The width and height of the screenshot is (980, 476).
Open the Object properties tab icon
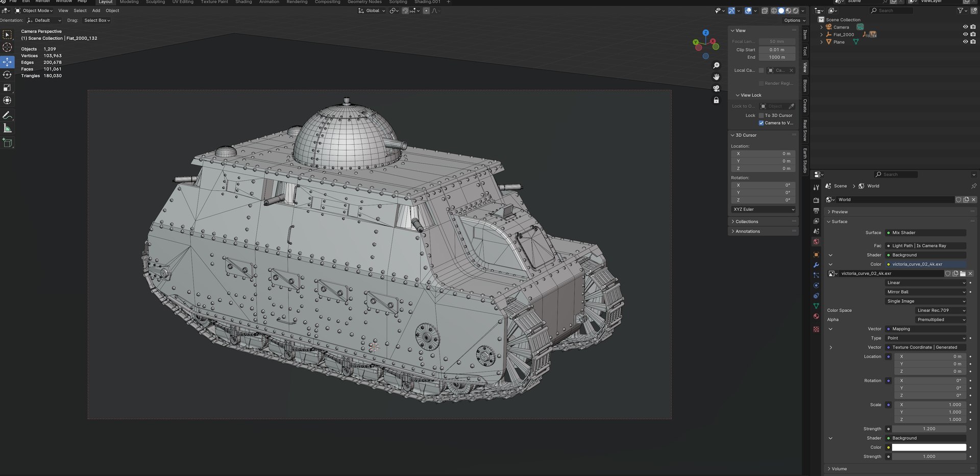(816, 254)
